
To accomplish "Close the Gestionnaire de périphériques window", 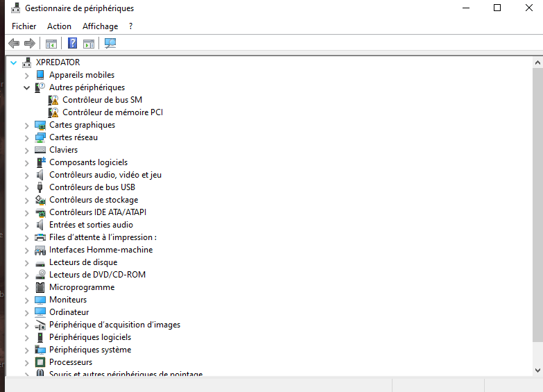I will (x=529, y=8).
